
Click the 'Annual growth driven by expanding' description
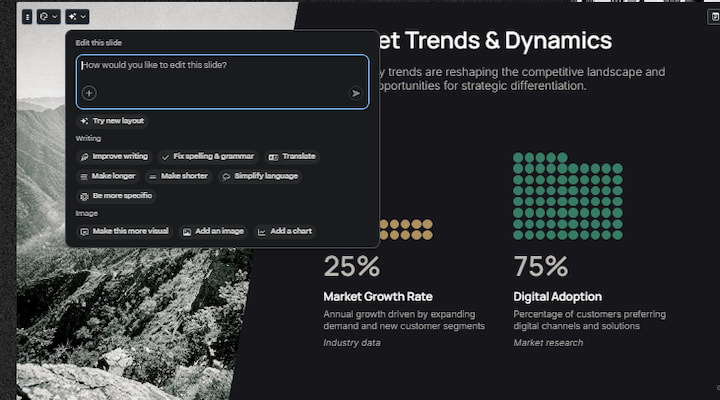[404, 320]
